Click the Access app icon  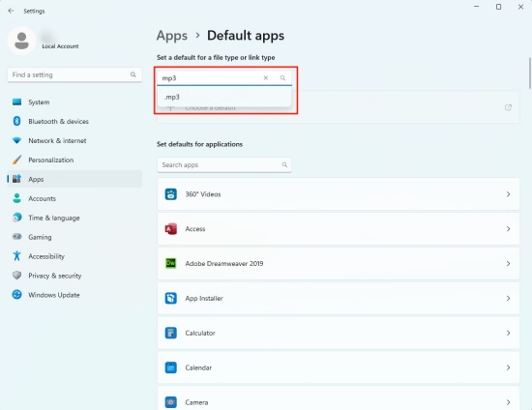[170, 229]
